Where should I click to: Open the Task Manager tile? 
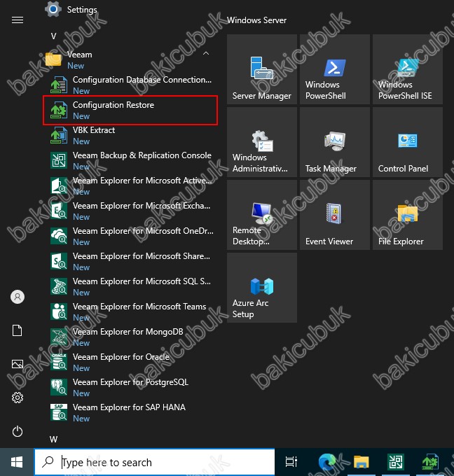[x=335, y=142]
